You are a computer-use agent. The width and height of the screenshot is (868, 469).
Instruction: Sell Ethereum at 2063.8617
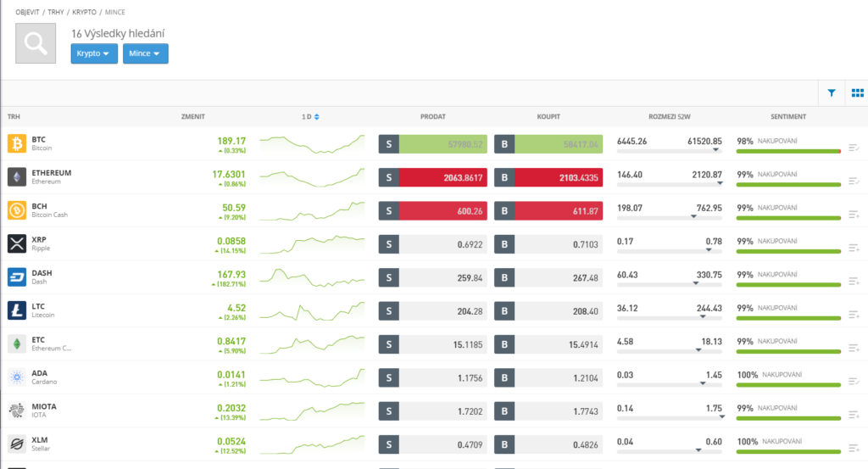(433, 178)
